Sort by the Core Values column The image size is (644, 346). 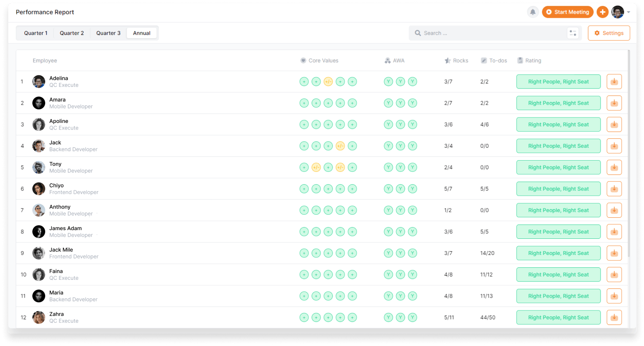tap(319, 60)
